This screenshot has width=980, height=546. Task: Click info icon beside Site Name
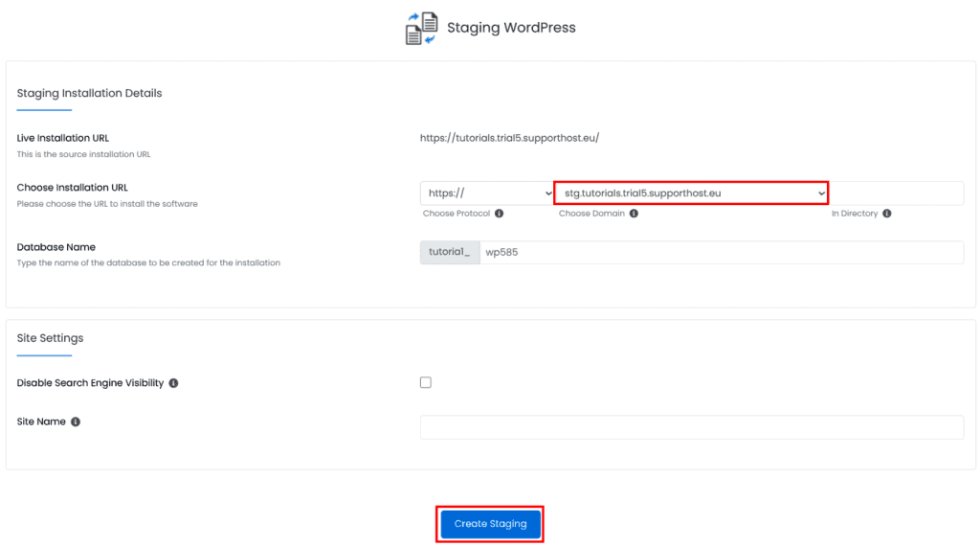coord(76,422)
